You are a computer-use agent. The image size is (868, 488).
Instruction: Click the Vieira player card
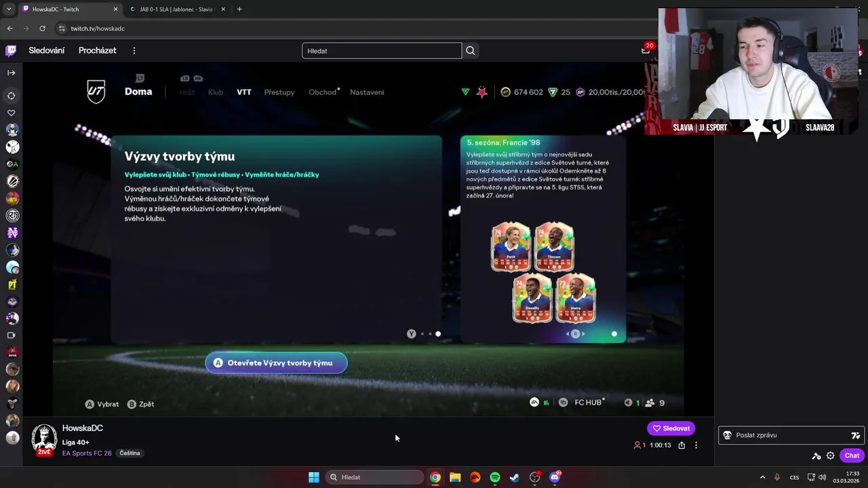(576, 298)
